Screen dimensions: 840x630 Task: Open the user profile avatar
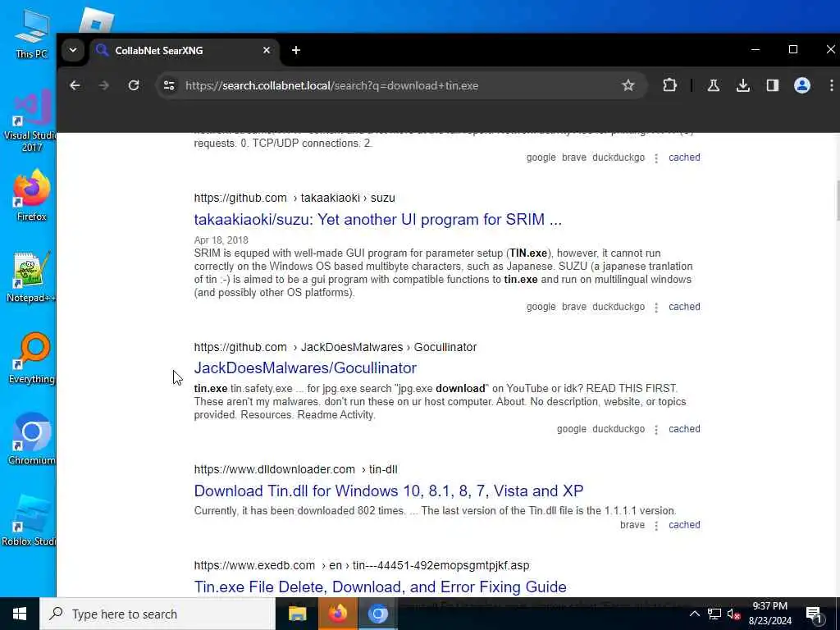[x=802, y=85]
